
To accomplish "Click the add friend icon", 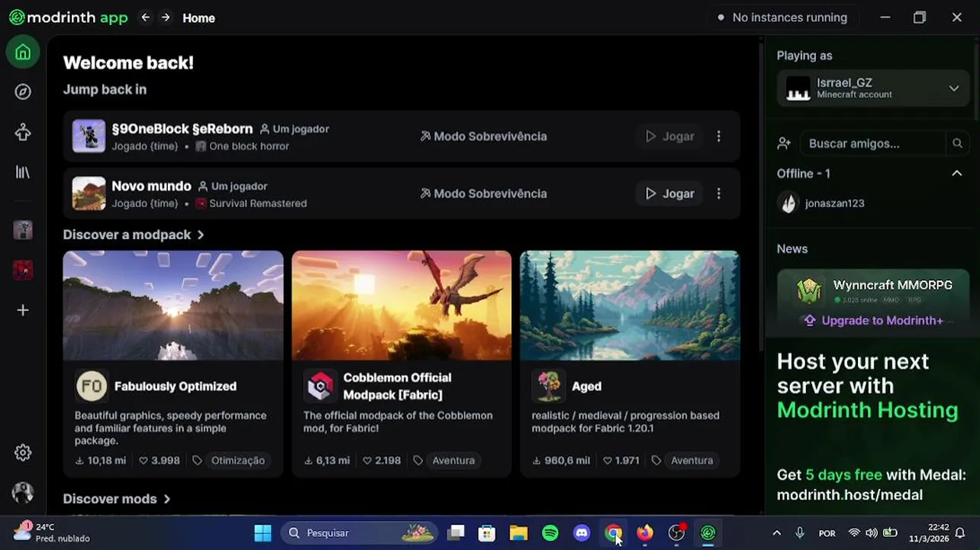I will coord(784,143).
